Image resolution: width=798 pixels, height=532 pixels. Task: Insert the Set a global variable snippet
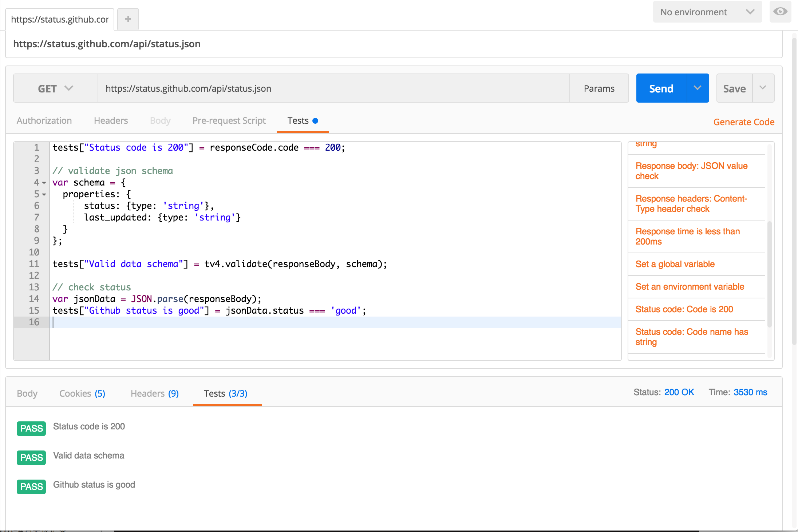tap(675, 264)
